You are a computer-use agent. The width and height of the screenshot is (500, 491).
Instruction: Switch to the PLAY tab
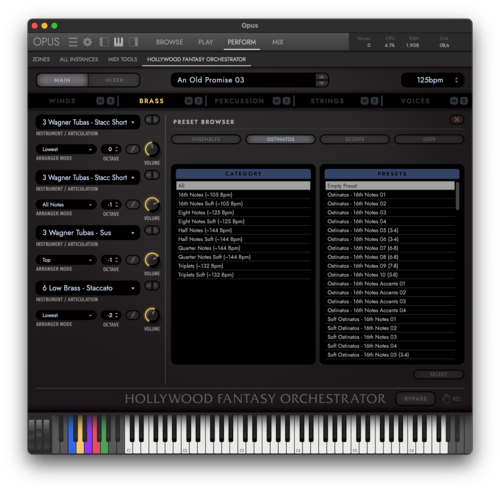(x=205, y=42)
